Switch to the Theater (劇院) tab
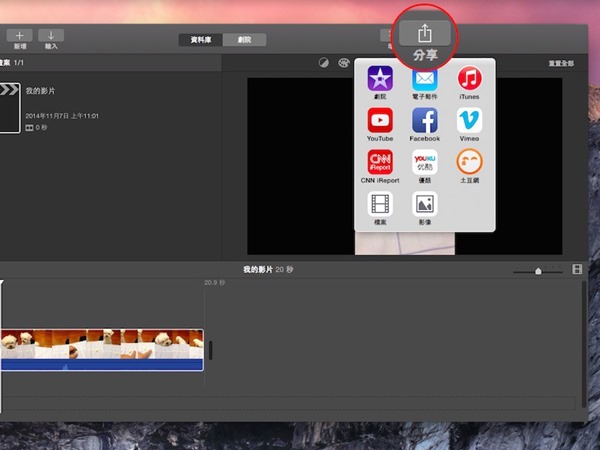600x450 pixels. [x=244, y=40]
